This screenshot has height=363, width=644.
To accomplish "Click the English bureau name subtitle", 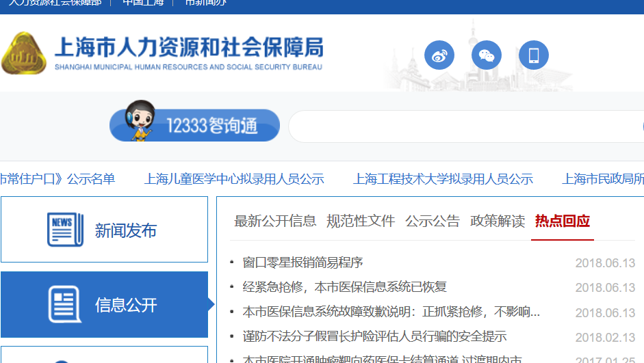I will [x=188, y=67].
